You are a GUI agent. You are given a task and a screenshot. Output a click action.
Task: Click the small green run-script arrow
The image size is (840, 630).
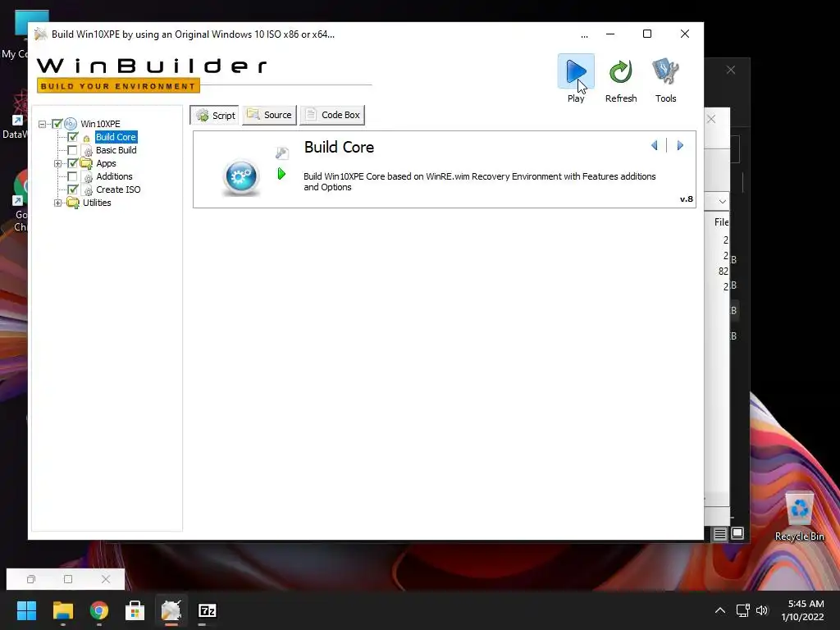[281, 174]
